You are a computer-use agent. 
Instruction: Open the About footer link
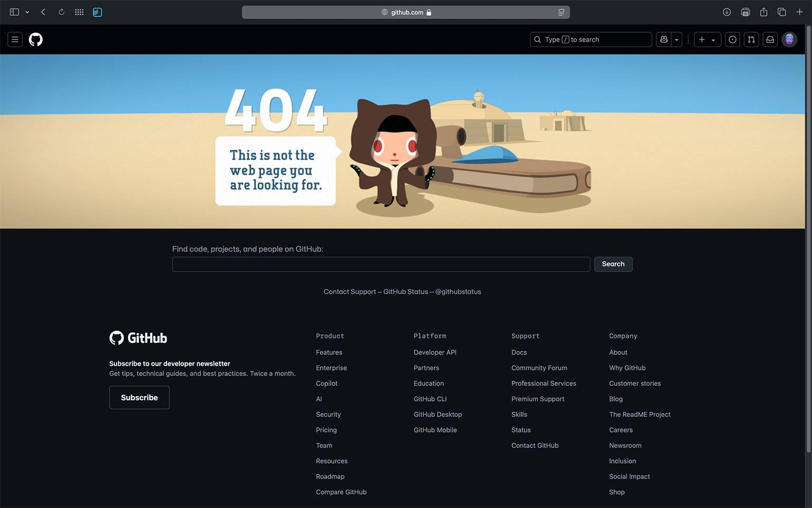[618, 352]
